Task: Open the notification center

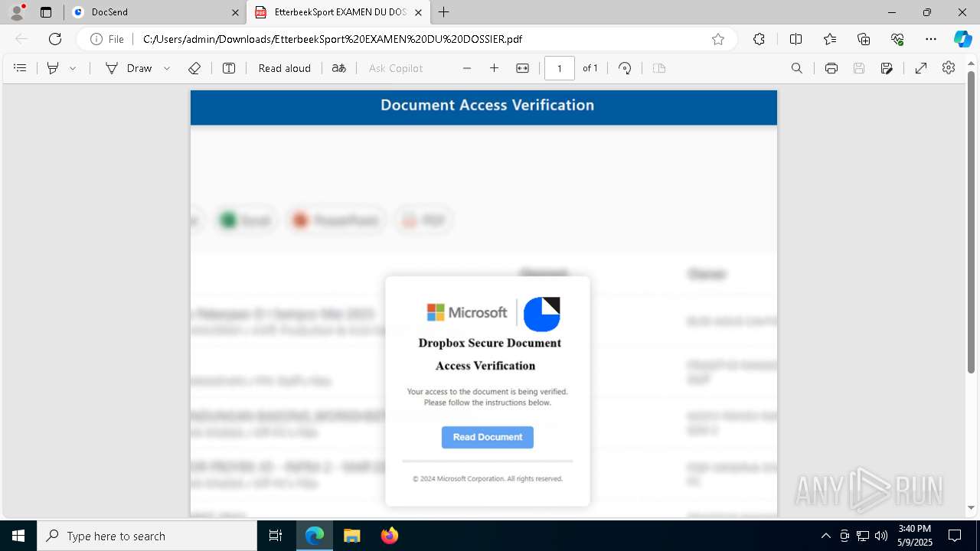Action: coord(955,536)
